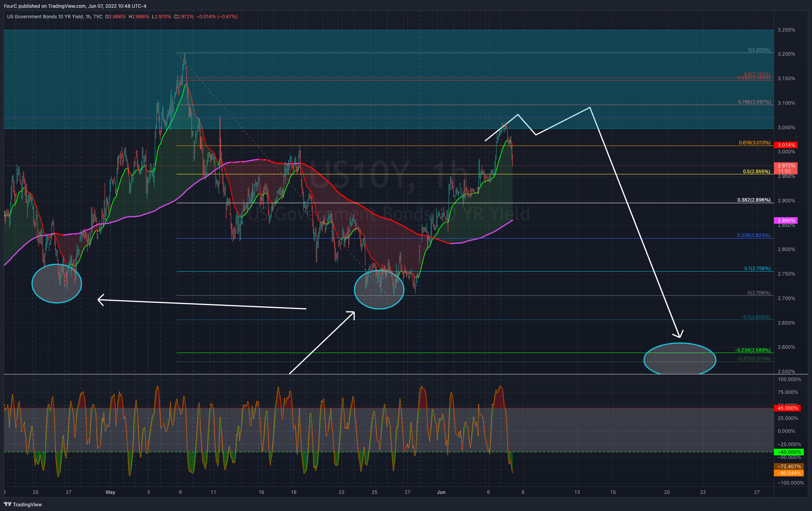Click the −100.000% indicator axis label
Viewport: 812px width, 511px height.
791,483
